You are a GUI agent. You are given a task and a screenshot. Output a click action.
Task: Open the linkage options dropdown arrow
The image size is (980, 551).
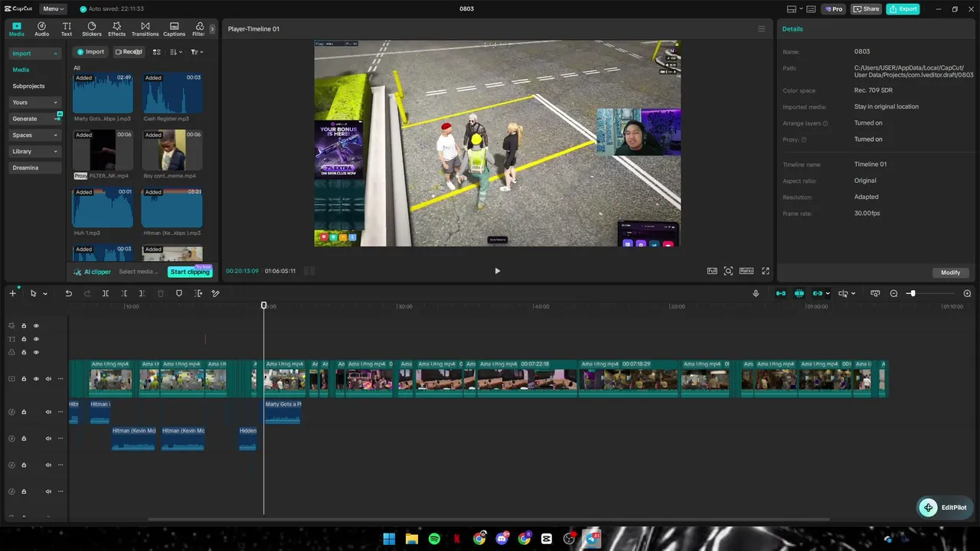(x=828, y=294)
